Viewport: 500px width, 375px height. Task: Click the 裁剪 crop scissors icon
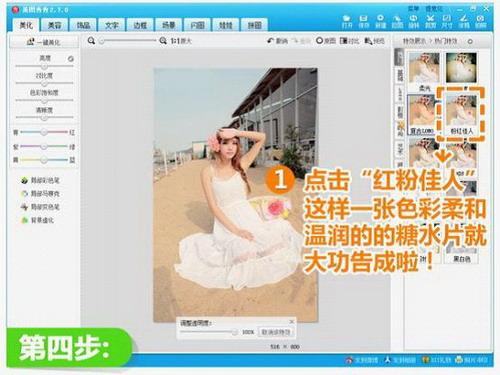[x=430, y=21]
